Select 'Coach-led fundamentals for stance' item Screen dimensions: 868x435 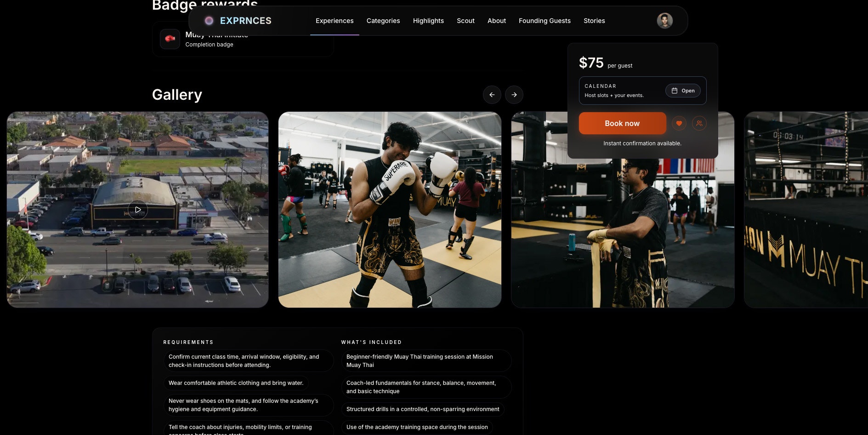point(426,387)
